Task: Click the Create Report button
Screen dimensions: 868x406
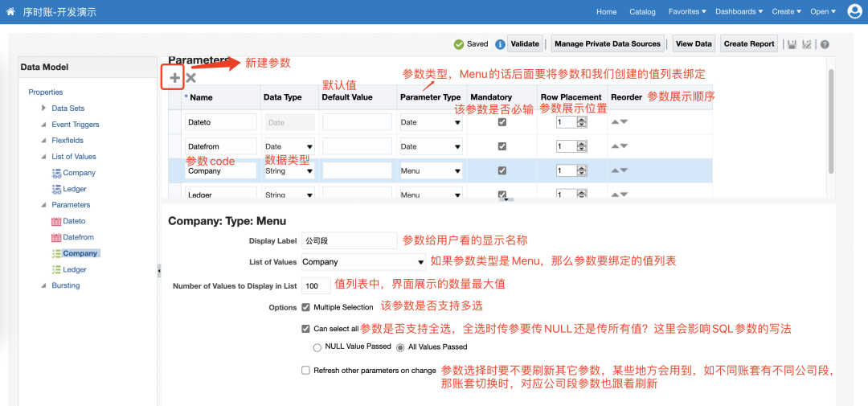Action: (749, 43)
